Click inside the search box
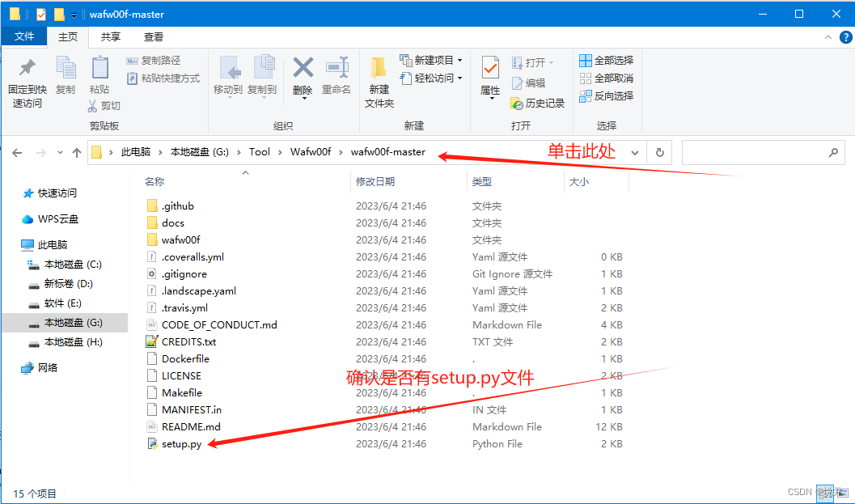The width and height of the screenshot is (855, 504). click(x=760, y=152)
